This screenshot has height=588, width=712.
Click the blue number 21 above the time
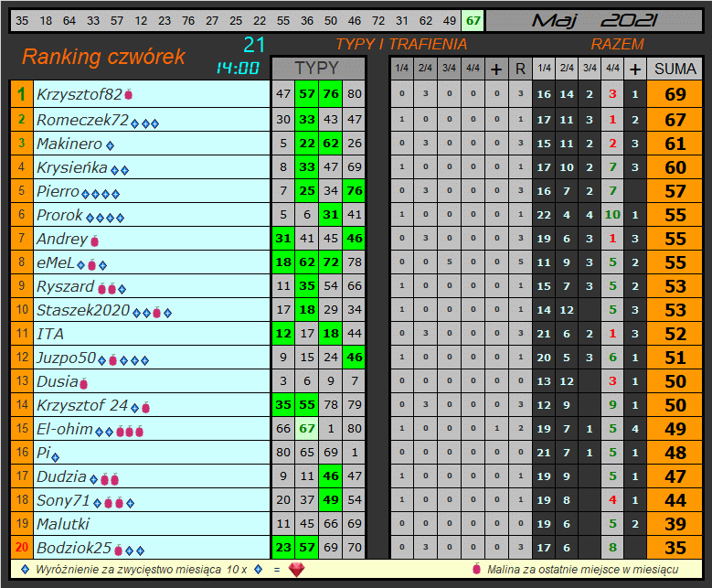click(x=254, y=45)
